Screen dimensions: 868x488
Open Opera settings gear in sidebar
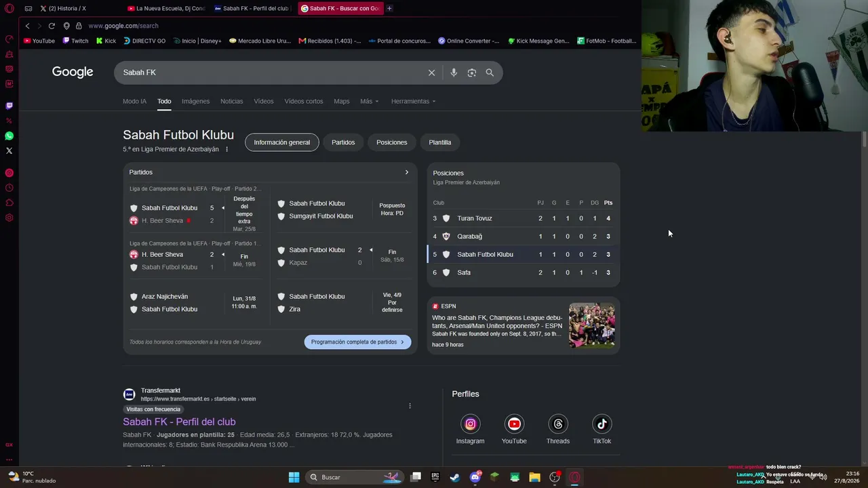pos(9,218)
